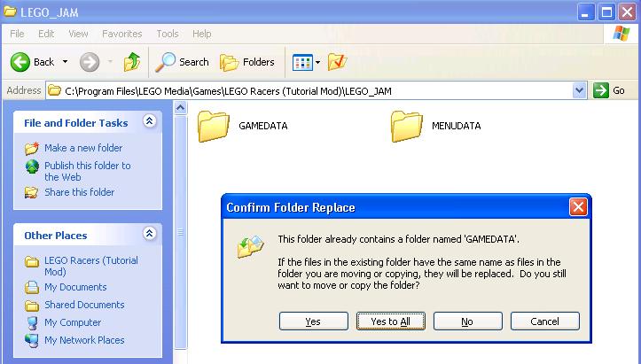Click the Views grid icon

click(x=302, y=63)
